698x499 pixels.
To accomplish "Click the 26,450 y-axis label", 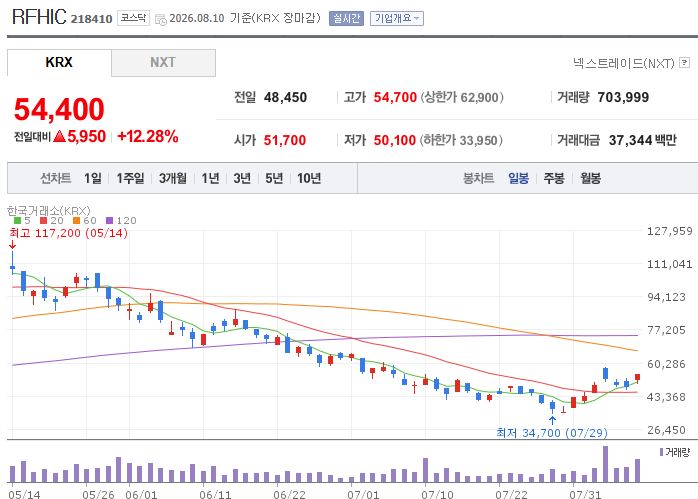I will coord(666,430).
